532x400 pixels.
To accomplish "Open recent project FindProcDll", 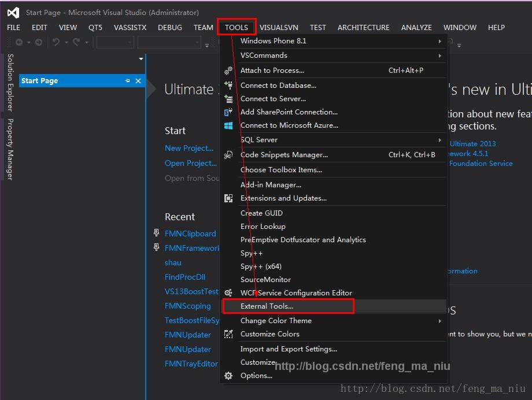I will pyautogui.click(x=185, y=277).
